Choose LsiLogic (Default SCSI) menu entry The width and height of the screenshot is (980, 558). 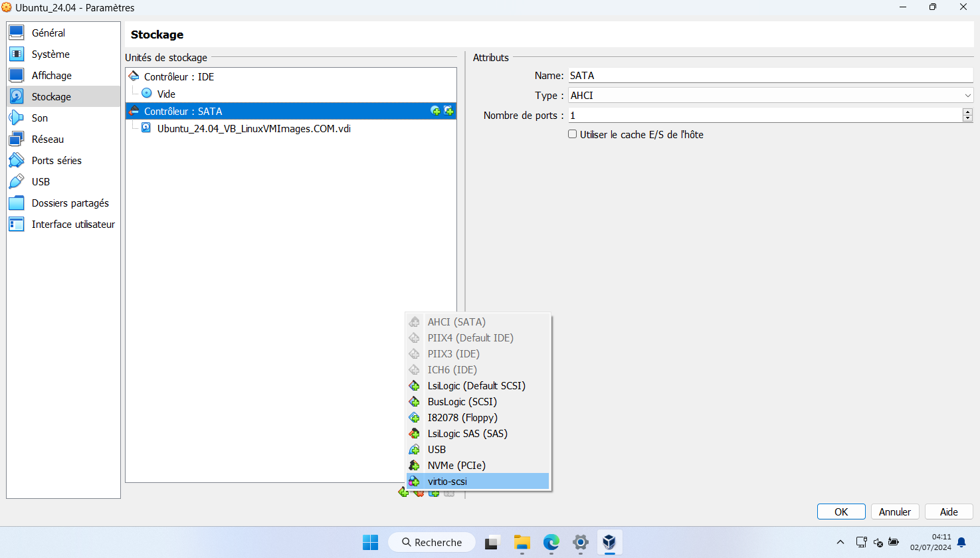pyautogui.click(x=478, y=386)
